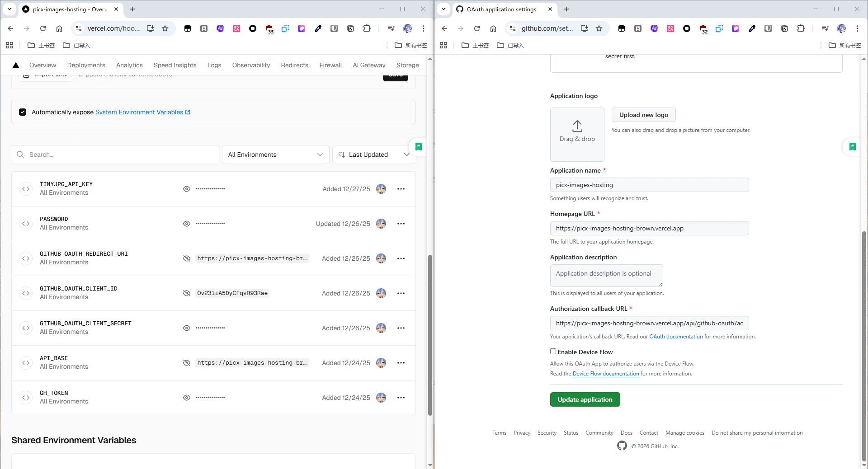Reload the Vercel page

(x=43, y=28)
